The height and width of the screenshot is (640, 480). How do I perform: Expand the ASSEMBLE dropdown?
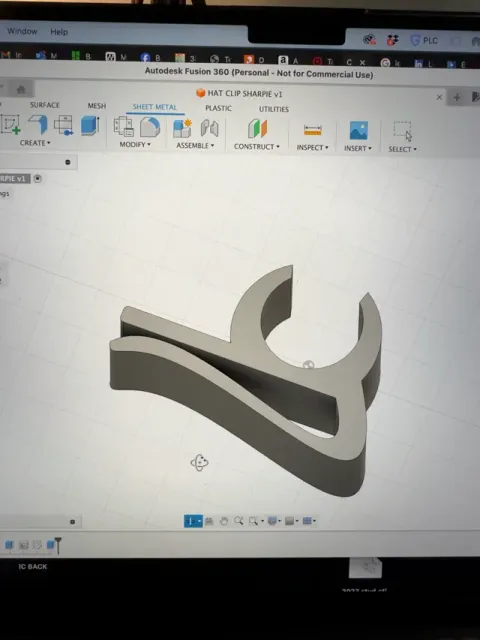[195, 145]
